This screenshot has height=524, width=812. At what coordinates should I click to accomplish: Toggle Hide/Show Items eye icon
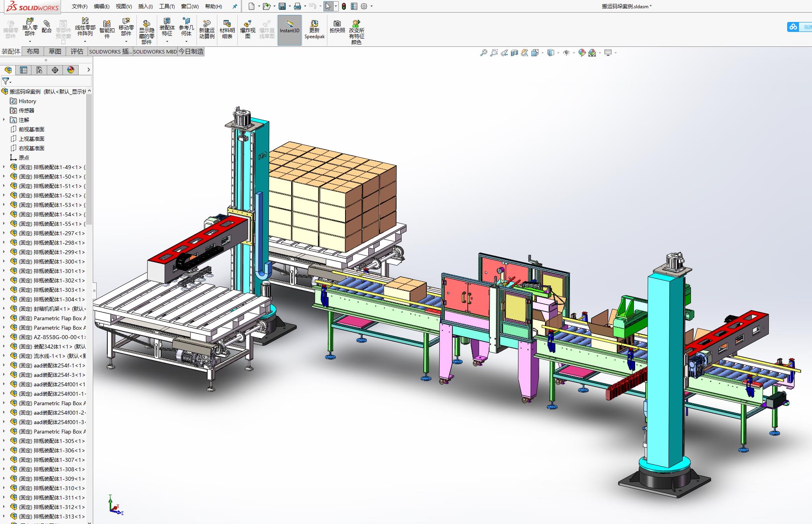[566, 53]
